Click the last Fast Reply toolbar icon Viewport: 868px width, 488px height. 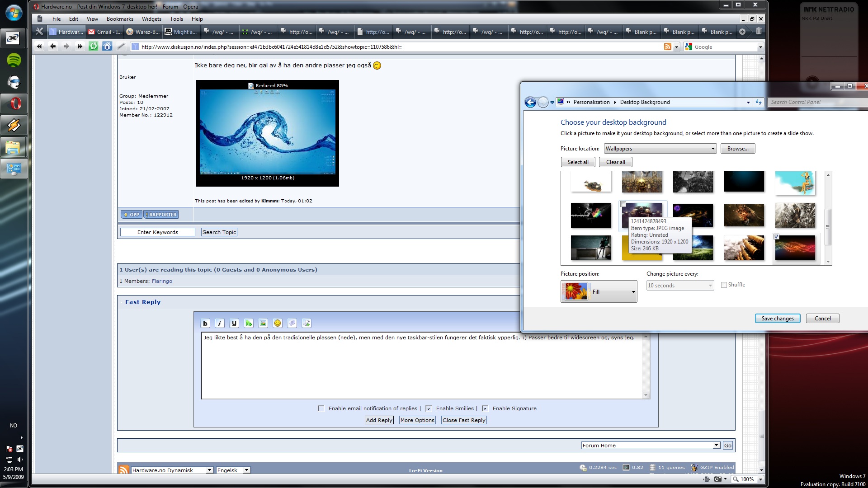tap(307, 323)
